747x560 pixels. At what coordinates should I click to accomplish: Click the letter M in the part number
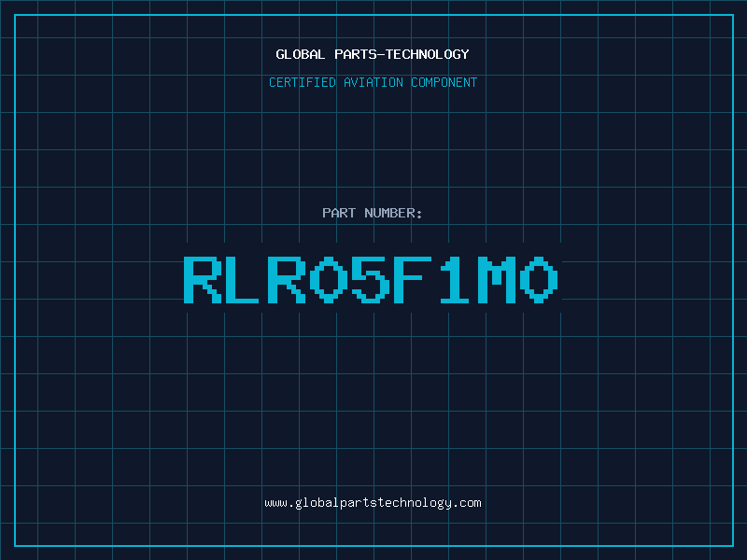[x=496, y=279]
